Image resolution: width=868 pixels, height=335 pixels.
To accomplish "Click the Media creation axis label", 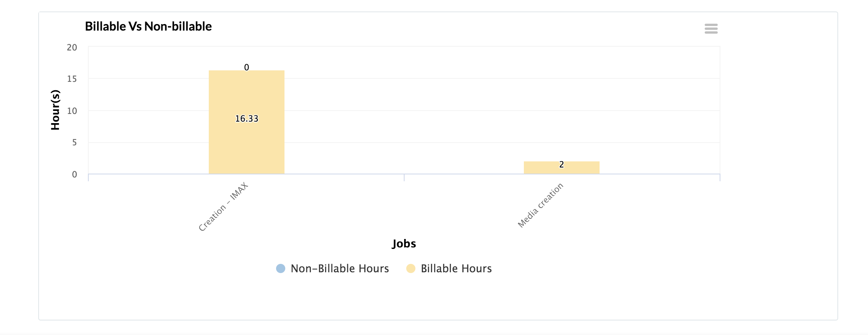I will pyautogui.click(x=540, y=205).
